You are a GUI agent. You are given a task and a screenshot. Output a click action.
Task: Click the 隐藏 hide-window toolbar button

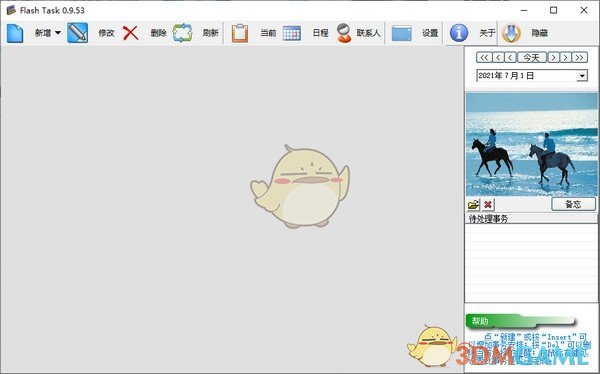point(525,33)
